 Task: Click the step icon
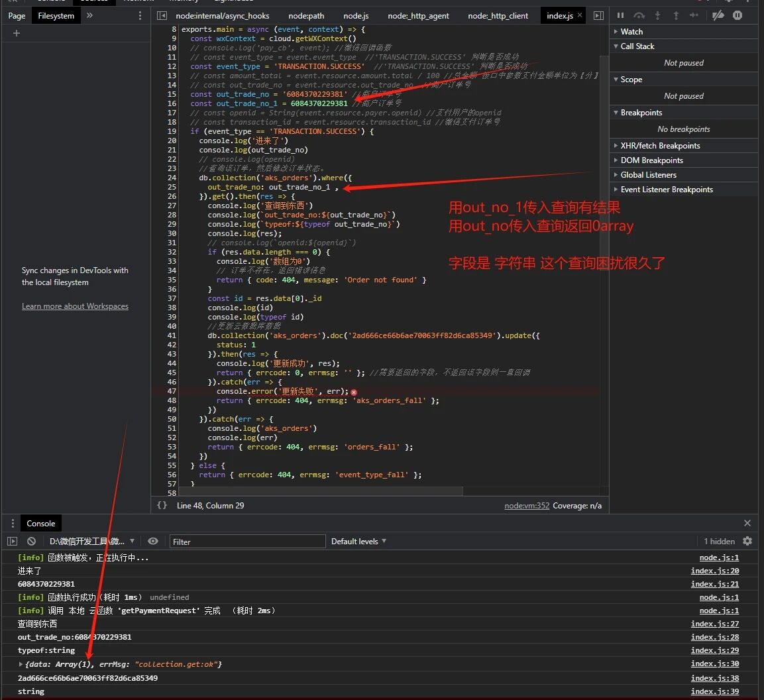pos(694,15)
